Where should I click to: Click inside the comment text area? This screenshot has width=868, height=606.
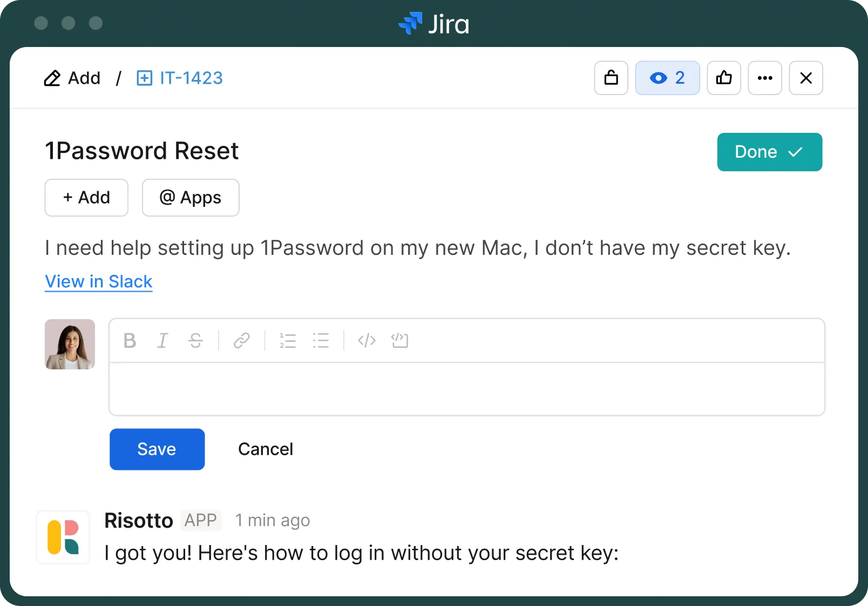click(x=467, y=389)
